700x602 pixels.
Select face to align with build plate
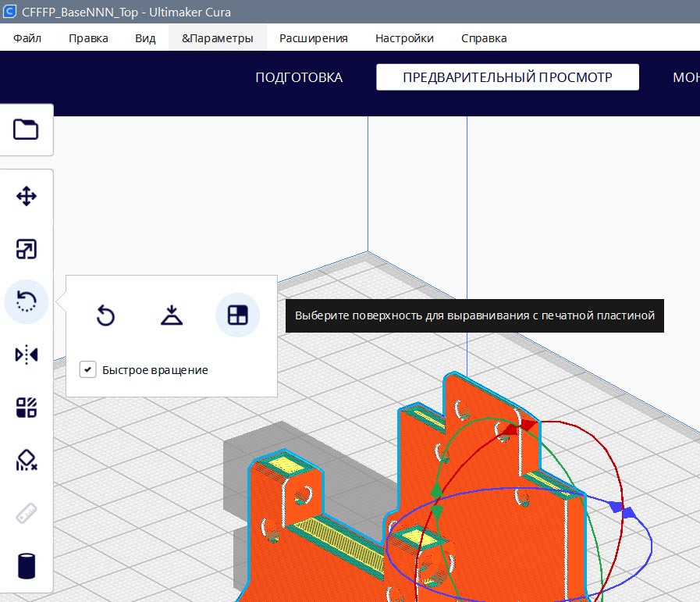tap(237, 315)
